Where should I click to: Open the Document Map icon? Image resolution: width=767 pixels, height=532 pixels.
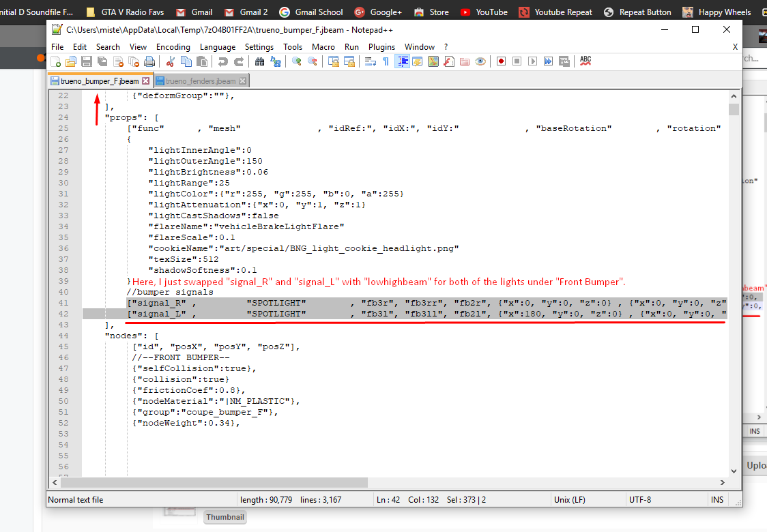[x=433, y=61]
